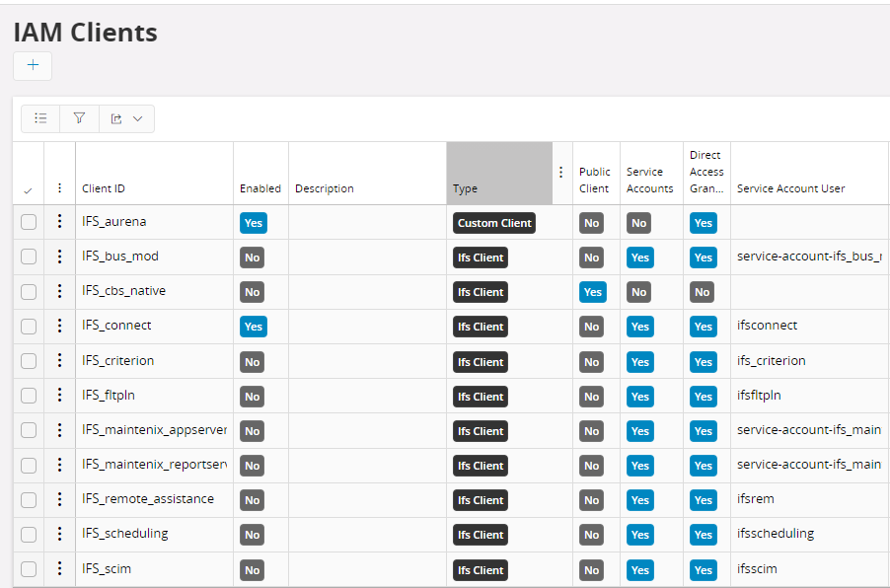Click the IAM Clients page title

point(85,33)
